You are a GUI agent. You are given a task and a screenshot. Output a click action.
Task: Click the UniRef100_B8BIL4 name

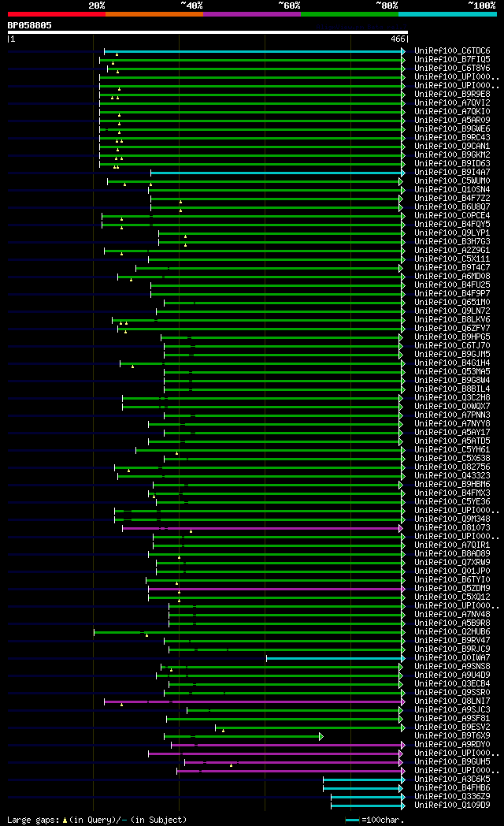click(452, 389)
